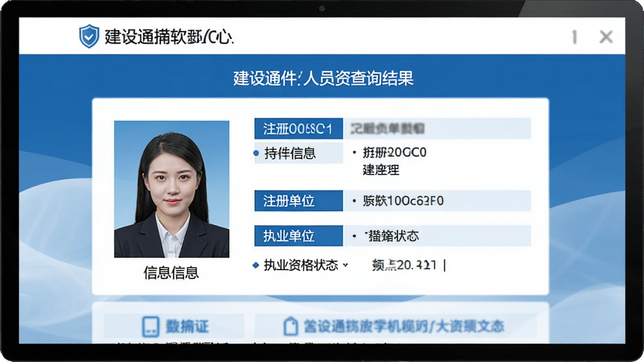This screenshot has height=362, width=644.
Task: Click the diamond bullet before 执业资格状态
Action: tap(256, 265)
